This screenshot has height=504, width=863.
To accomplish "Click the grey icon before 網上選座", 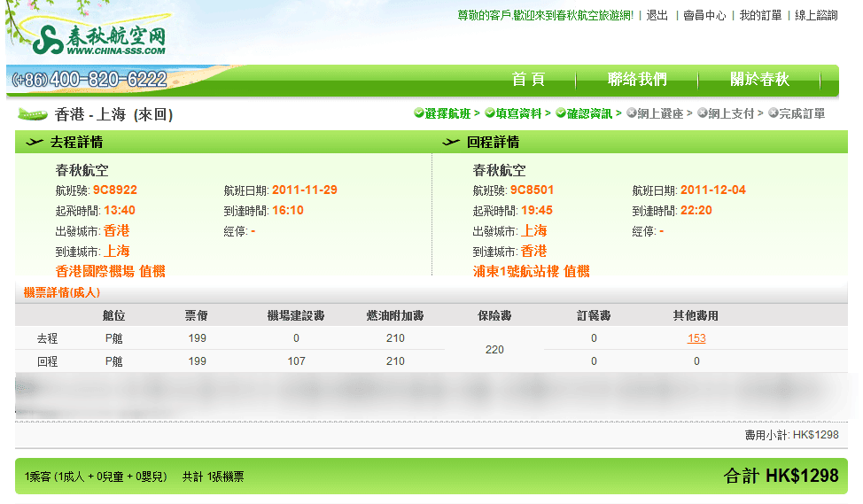I will (631, 113).
